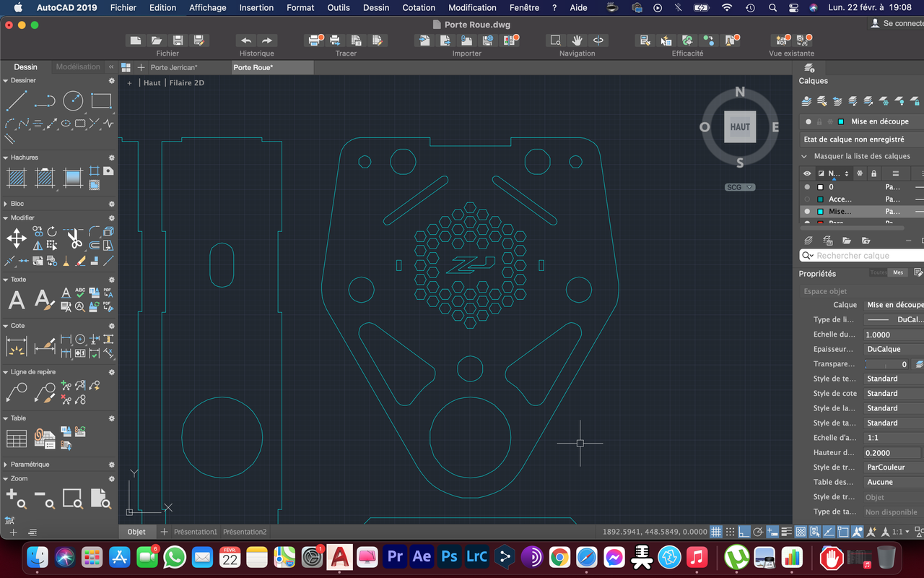The image size is (924, 578).
Task: Select the Circle drawing tool
Action: 73,100
